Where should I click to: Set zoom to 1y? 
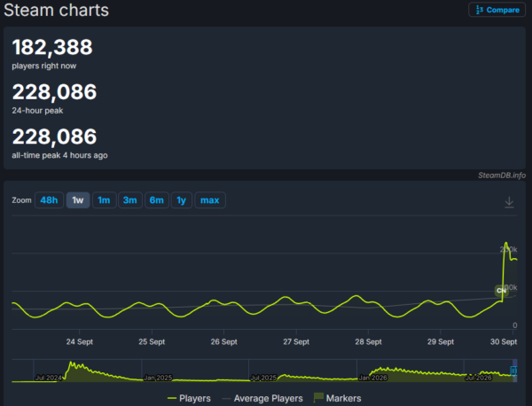(x=182, y=200)
